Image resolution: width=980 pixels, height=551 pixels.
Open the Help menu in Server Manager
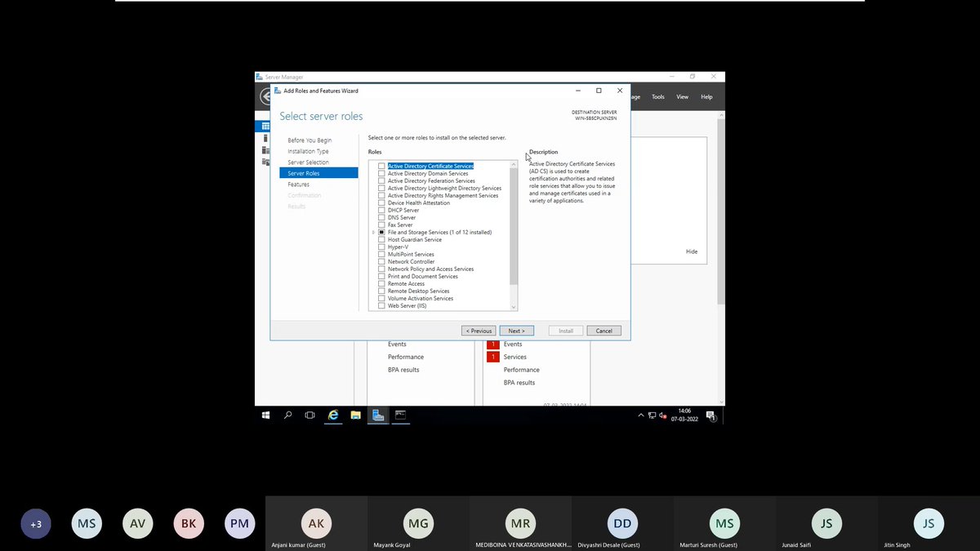[x=706, y=97]
